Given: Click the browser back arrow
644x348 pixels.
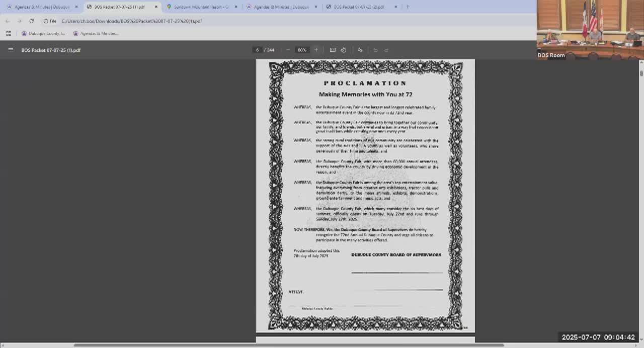Looking at the screenshot, I should coord(8,21).
